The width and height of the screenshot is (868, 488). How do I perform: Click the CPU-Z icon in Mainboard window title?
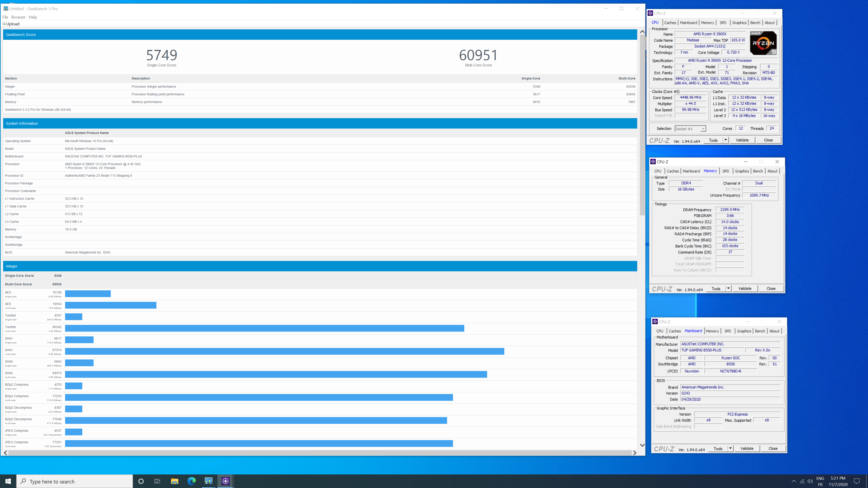655,322
